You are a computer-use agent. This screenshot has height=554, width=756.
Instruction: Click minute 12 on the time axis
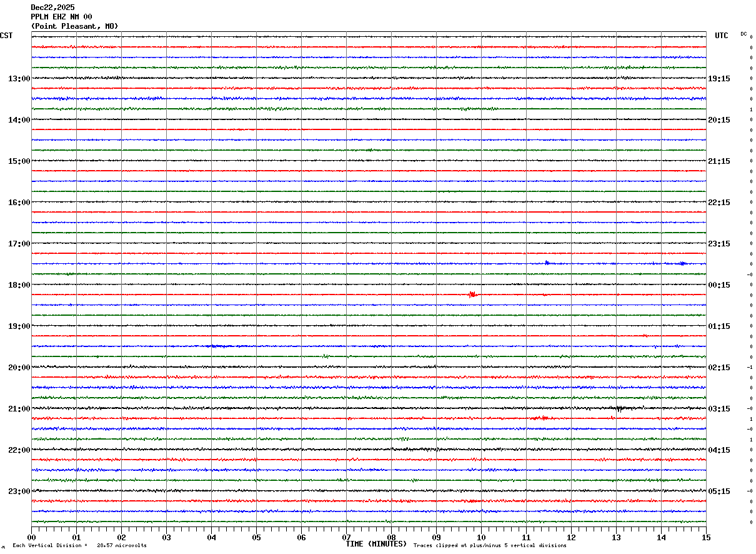[571, 537]
